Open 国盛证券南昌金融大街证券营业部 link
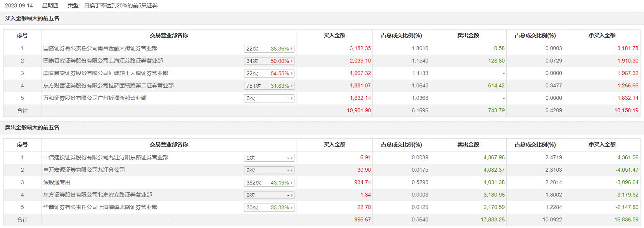644x228 pixels. click(100, 48)
